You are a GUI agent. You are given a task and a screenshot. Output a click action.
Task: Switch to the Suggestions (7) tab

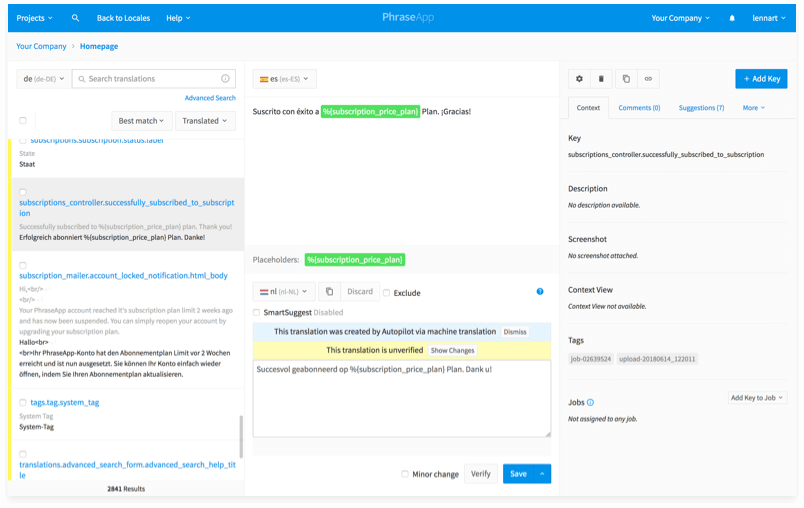click(x=701, y=108)
